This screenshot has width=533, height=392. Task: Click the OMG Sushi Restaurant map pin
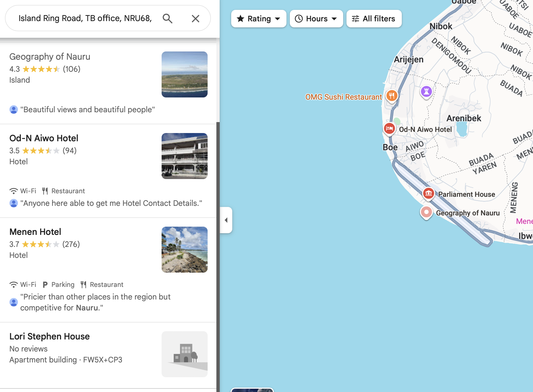point(392,96)
